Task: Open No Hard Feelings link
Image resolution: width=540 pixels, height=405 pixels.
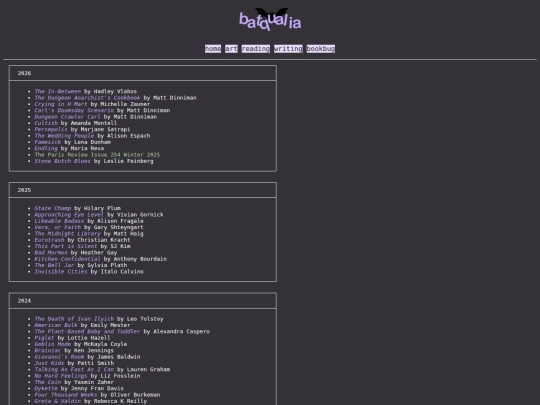Action: [x=61, y=376]
